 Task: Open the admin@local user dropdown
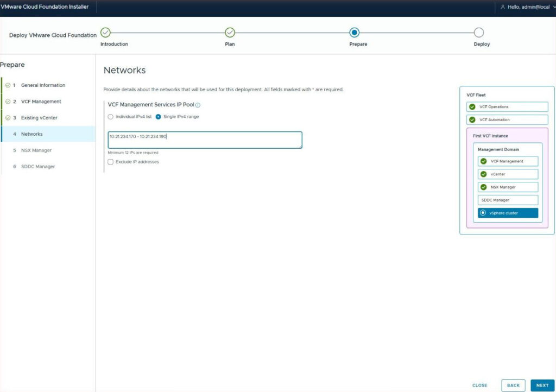pos(528,7)
